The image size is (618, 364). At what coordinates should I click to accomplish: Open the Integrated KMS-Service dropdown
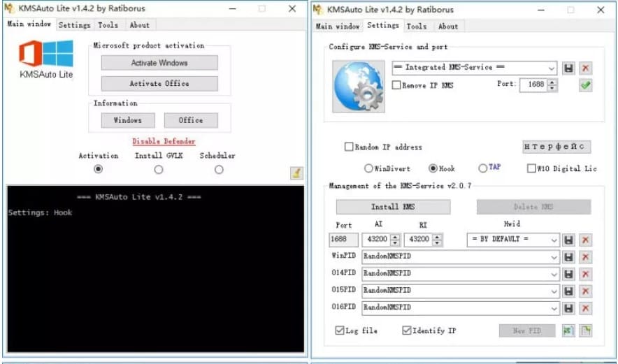474,68
